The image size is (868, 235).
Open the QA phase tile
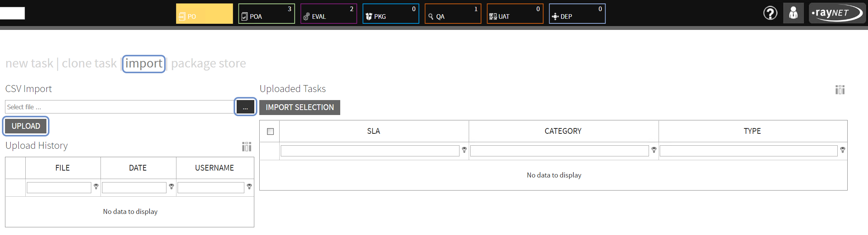[x=453, y=14]
